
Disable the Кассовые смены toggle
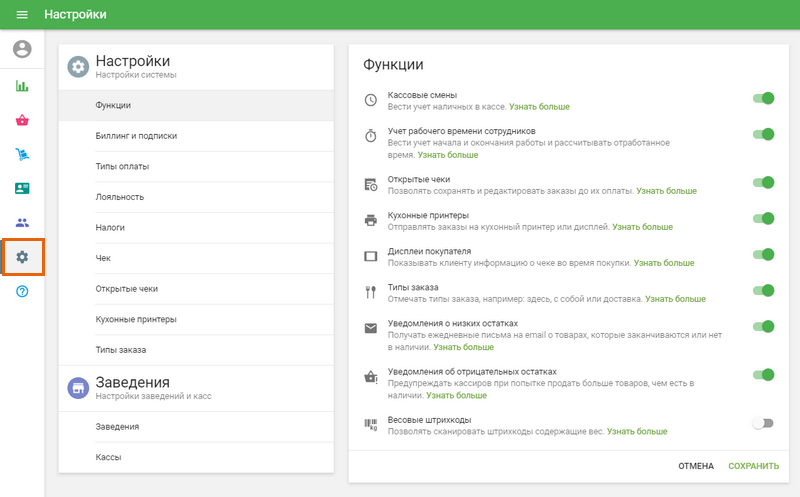pos(763,99)
